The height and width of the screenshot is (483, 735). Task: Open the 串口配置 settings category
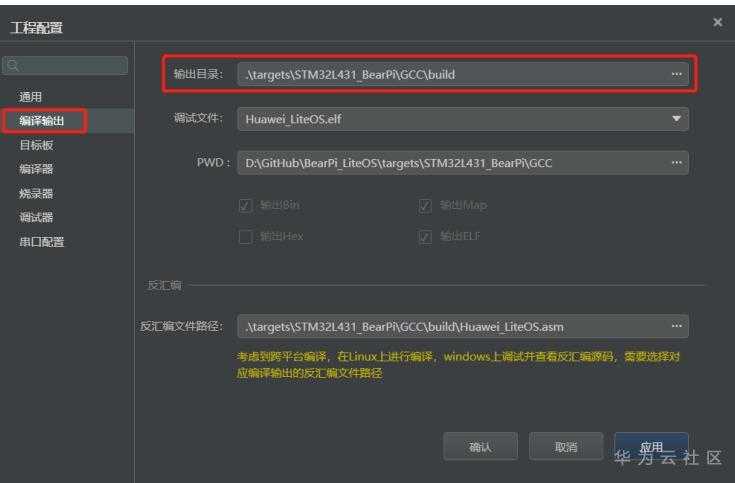(41, 242)
